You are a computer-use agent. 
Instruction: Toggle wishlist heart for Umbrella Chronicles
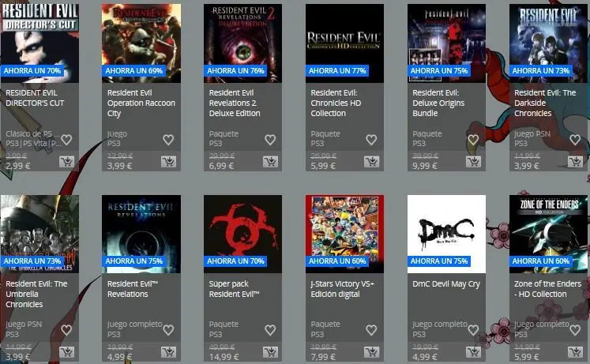66,330
